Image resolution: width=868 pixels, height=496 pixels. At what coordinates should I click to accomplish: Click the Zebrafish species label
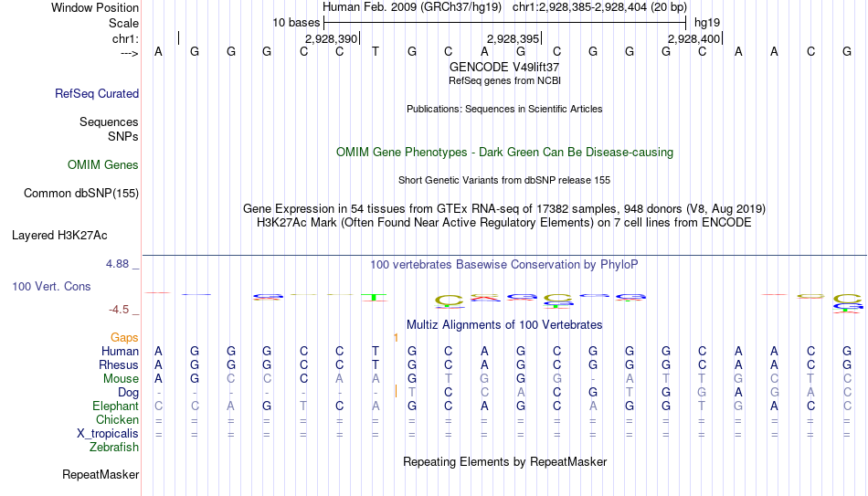(114, 448)
